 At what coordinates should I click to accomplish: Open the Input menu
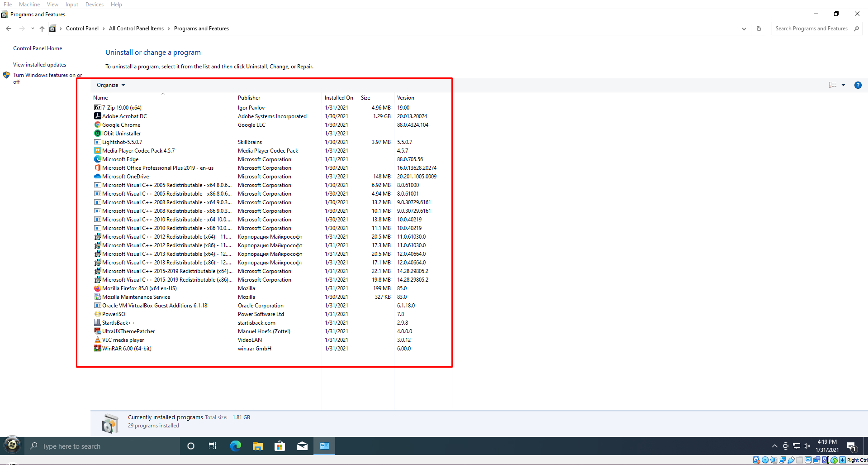(71, 5)
